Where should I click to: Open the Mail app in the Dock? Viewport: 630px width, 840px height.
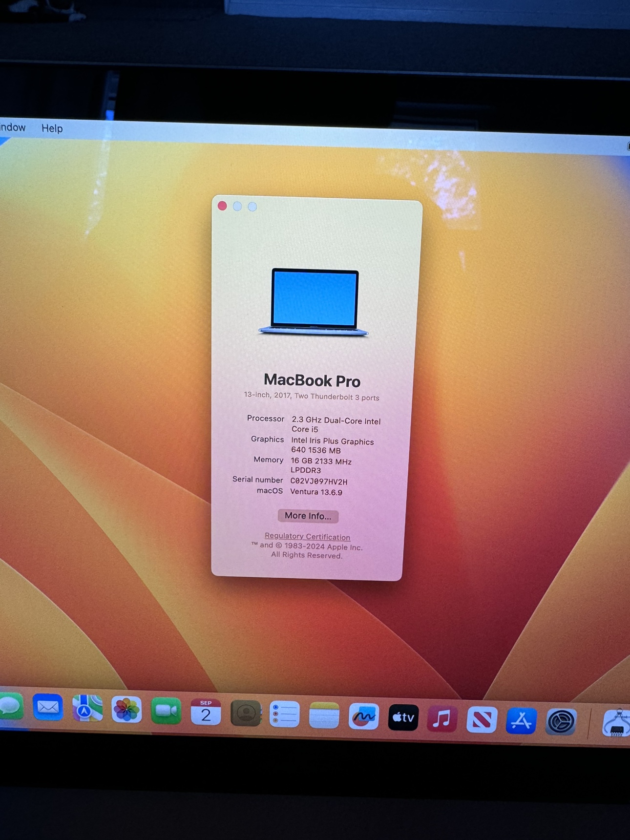tap(48, 707)
